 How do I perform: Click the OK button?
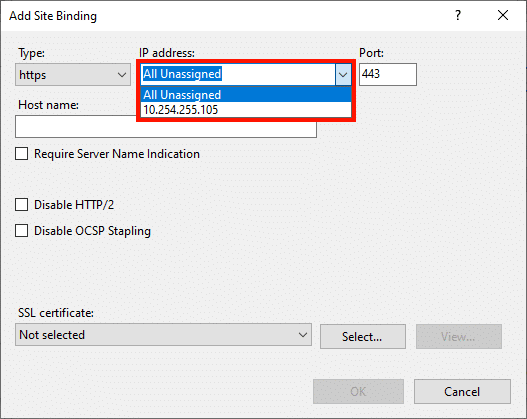click(x=358, y=391)
